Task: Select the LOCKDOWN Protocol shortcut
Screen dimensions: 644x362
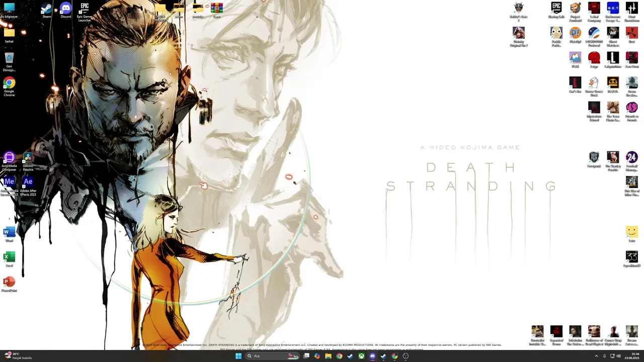Action: [594, 37]
